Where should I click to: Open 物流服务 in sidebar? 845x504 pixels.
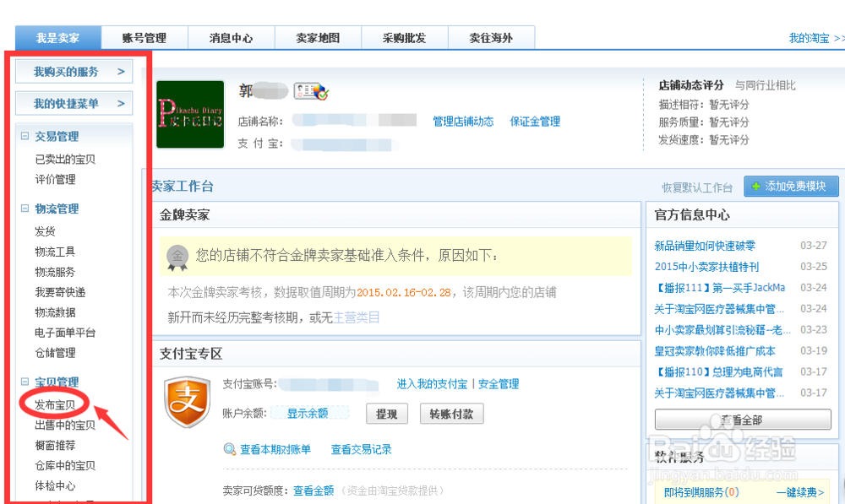55,272
